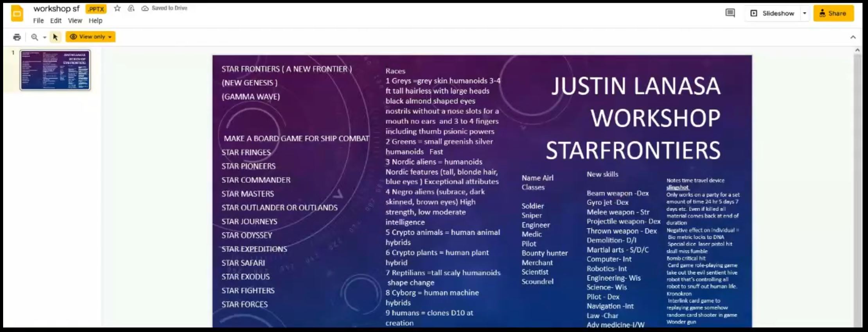Open the zoom level dropdown arrow

(45, 37)
